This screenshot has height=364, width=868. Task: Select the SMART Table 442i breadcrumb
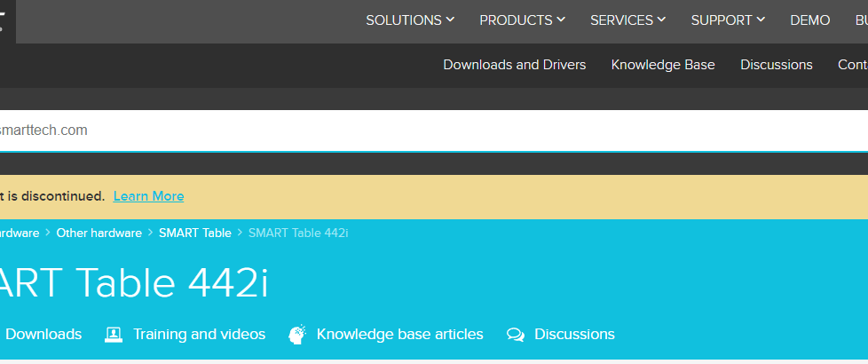tap(298, 233)
